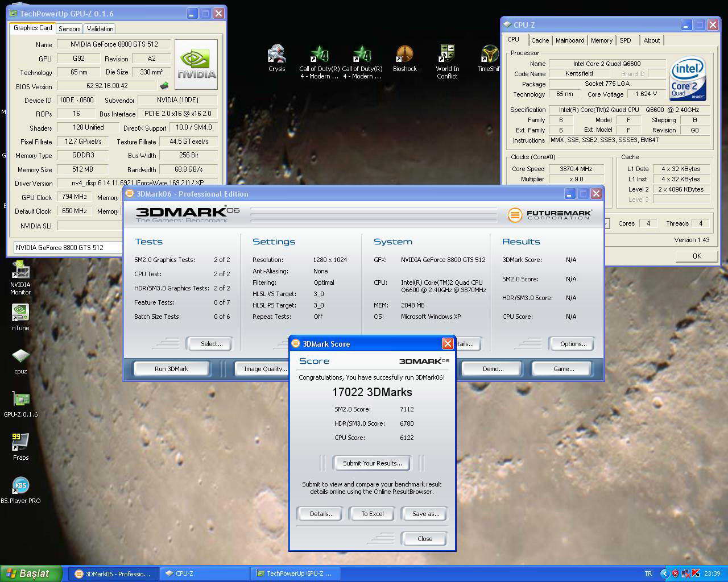This screenshot has height=582, width=728.
Task: Click the Specification field in CPU-Z
Action: (x=629, y=110)
